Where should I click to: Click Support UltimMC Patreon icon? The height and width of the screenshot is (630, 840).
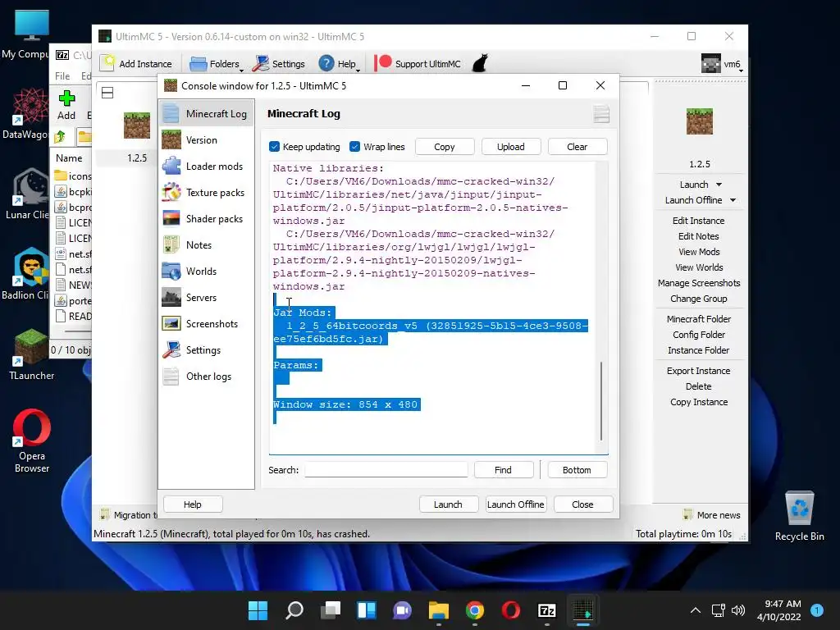pos(383,63)
